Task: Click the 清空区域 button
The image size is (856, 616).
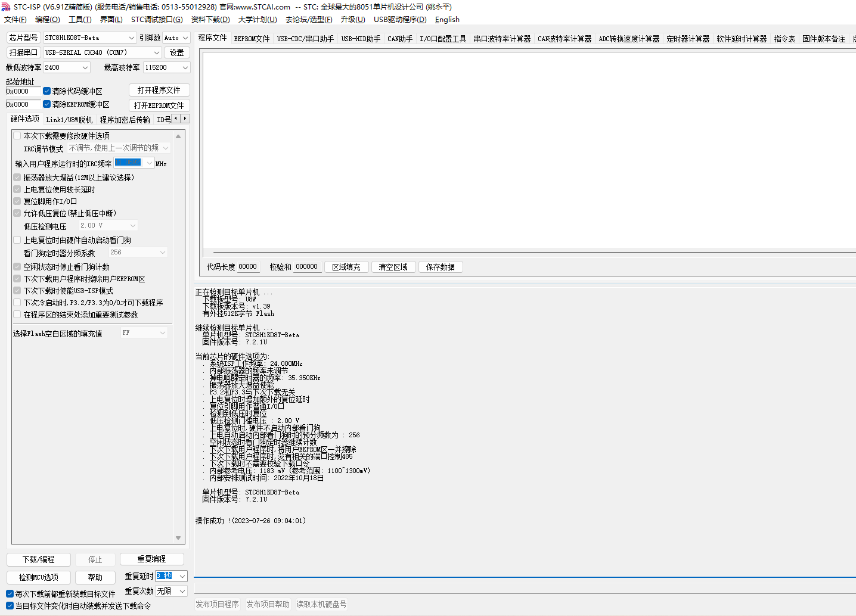Action: tap(393, 267)
